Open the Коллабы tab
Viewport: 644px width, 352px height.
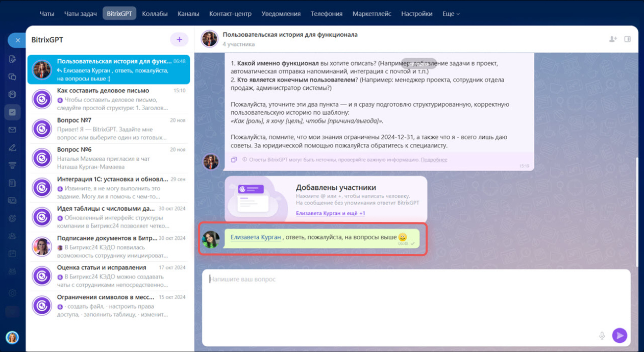155,14
